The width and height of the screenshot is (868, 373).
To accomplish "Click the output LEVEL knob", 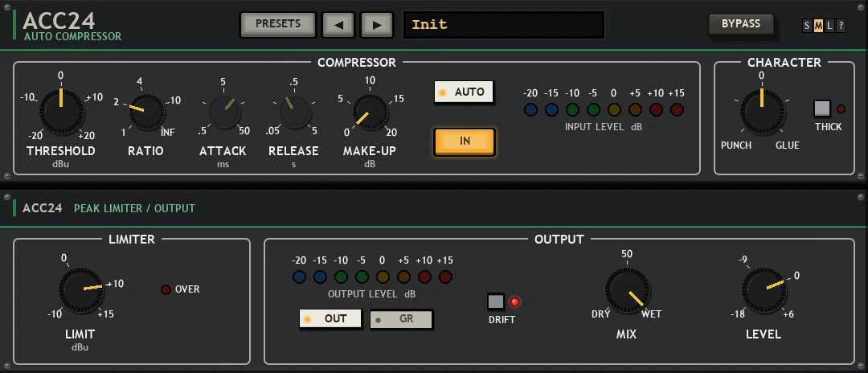I will point(764,290).
